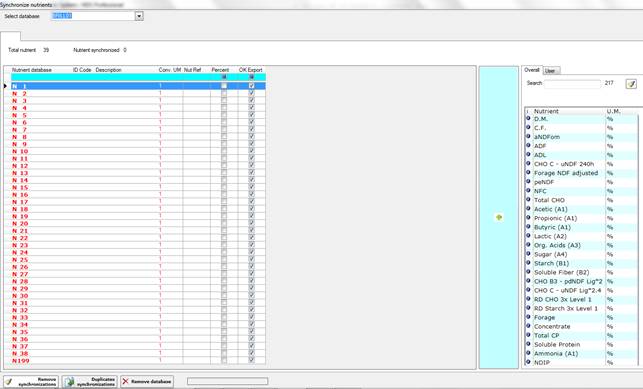643x389 pixels.
Task: Switch to the User tab
Action: (551, 71)
